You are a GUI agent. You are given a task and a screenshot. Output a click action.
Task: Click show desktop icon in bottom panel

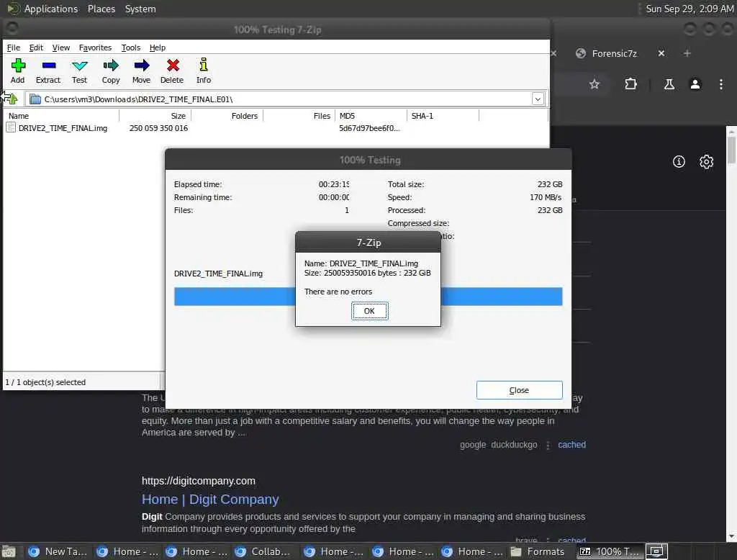click(x=9, y=551)
